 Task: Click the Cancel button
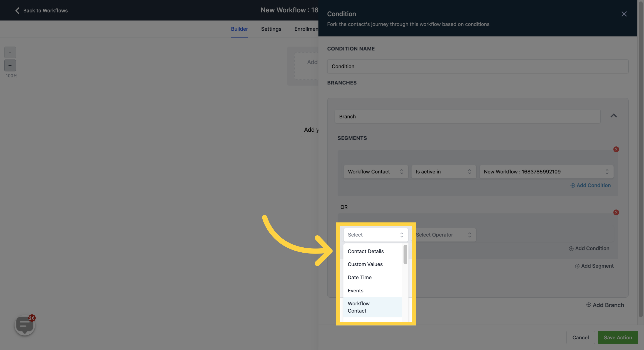[x=581, y=337]
